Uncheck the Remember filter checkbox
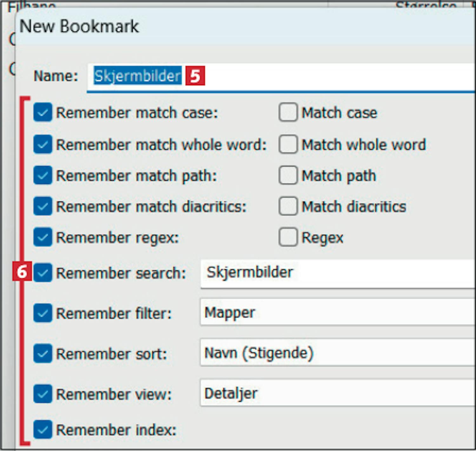The height and width of the screenshot is (451, 476). click(43, 313)
